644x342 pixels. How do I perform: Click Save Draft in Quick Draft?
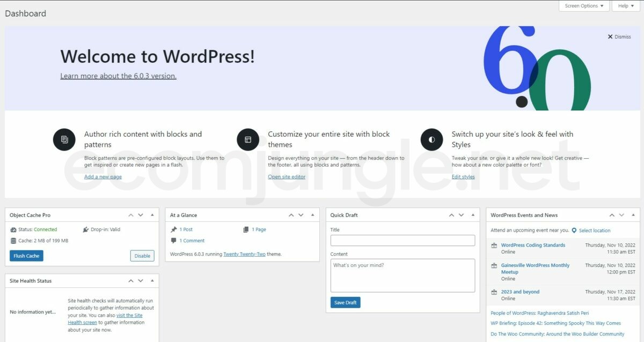click(x=345, y=302)
